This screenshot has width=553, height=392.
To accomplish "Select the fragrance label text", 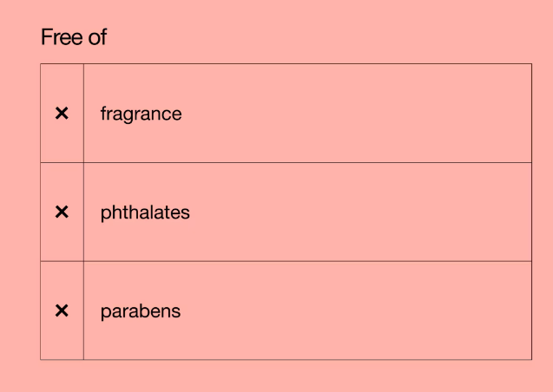I will 141,114.
